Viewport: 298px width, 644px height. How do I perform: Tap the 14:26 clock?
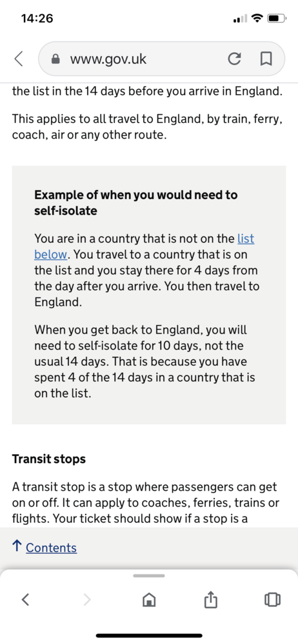pos(37,19)
